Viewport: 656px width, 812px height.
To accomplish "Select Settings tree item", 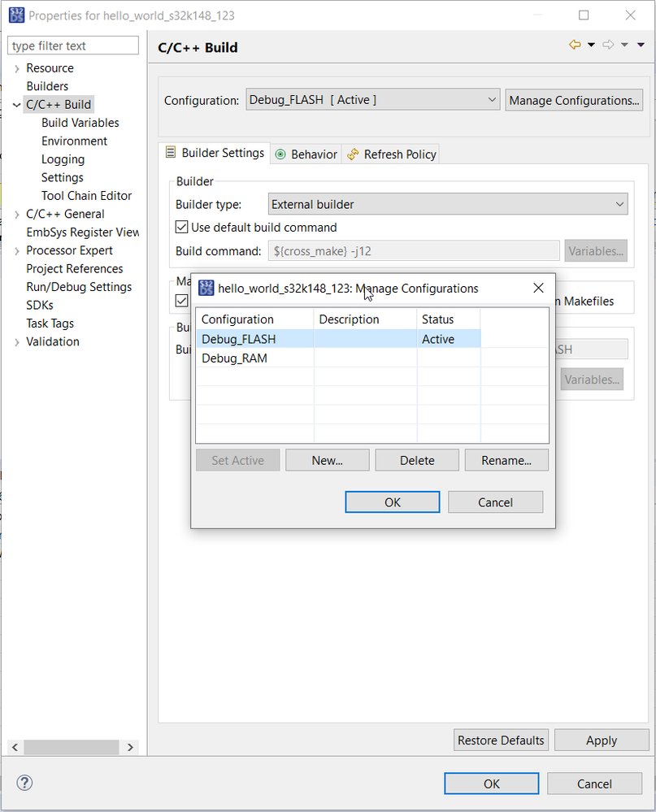I will [62, 178].
